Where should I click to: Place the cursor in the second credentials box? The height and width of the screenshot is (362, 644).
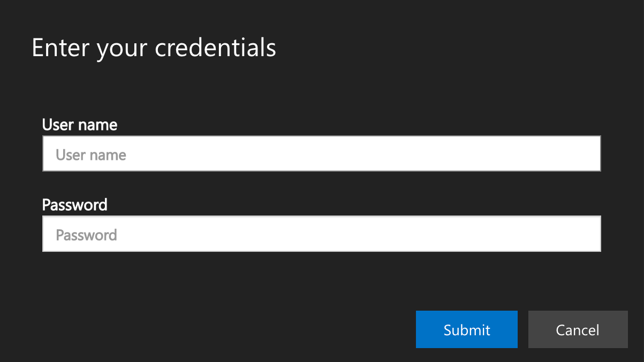pos(321,234)
